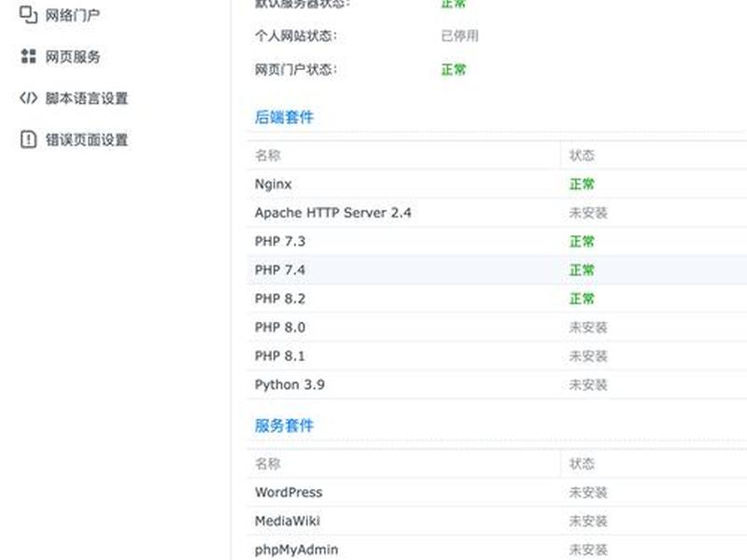Image resolution: width=747 pixels, height=560 pixels.
Task: Click Apache's 未安装 status
Action: pos(588,213)
